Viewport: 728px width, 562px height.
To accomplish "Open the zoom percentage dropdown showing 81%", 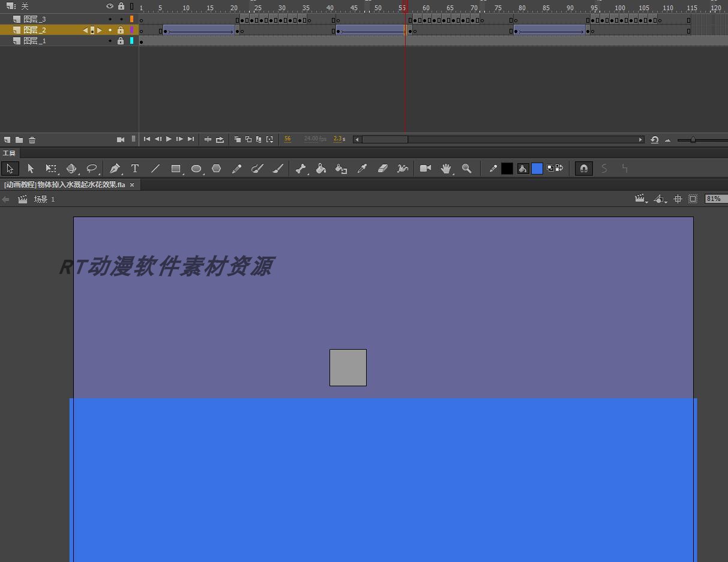I will pyautogui.click(x=715, y=199).
